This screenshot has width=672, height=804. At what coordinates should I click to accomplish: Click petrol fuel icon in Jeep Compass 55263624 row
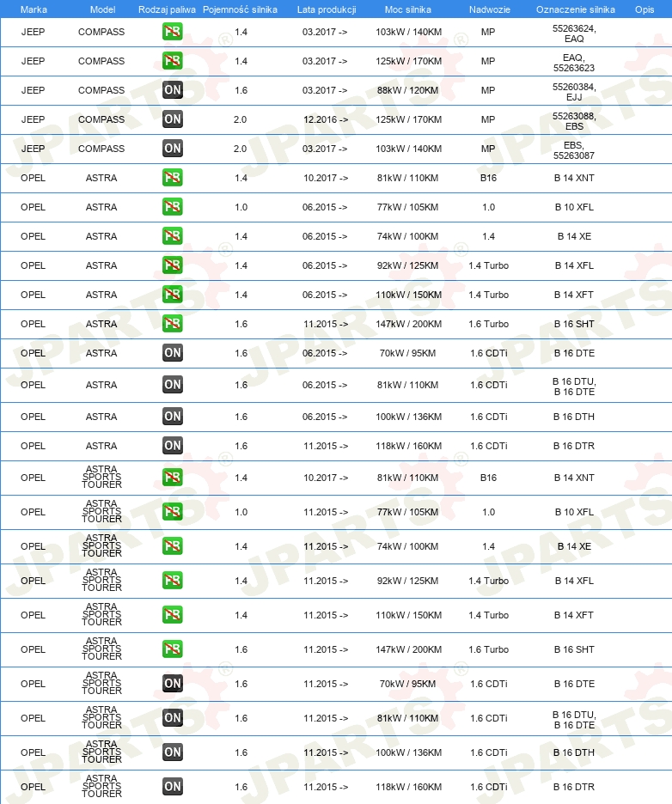click(173, 32)
